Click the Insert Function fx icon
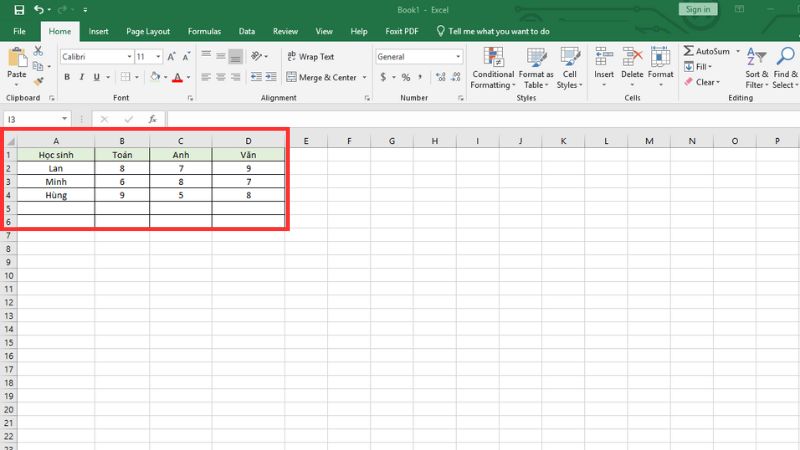Screen dimensions: 800x450 tap(152, 118)
